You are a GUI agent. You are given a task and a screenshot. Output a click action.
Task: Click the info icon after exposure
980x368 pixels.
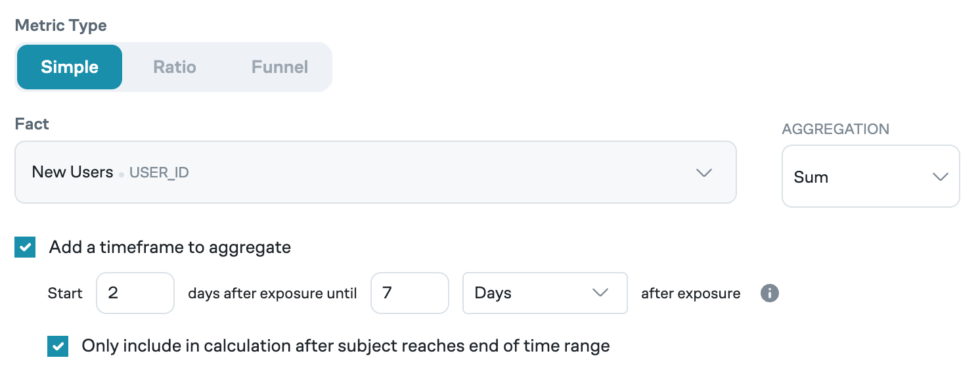pyautogui.click(x=769, y=293)
